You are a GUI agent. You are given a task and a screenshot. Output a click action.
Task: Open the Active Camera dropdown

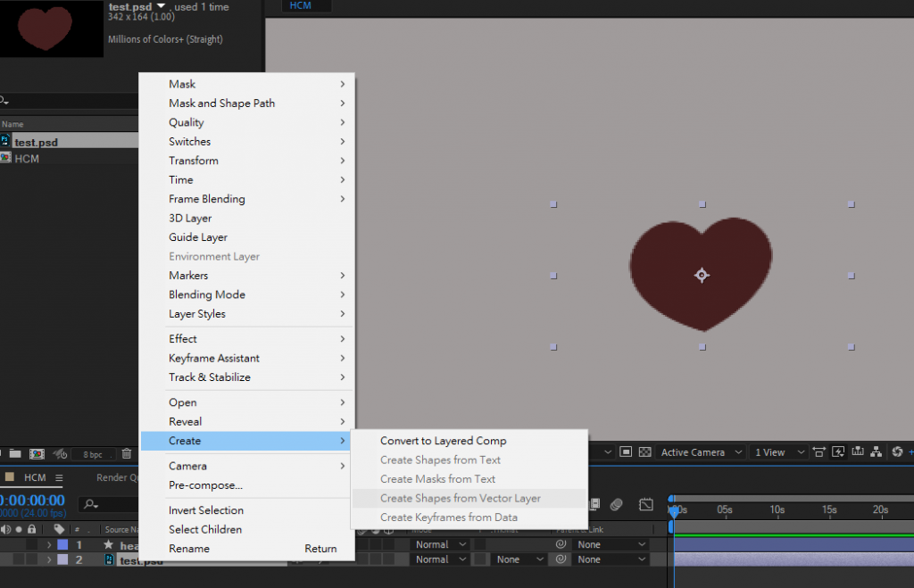[702, 452]
